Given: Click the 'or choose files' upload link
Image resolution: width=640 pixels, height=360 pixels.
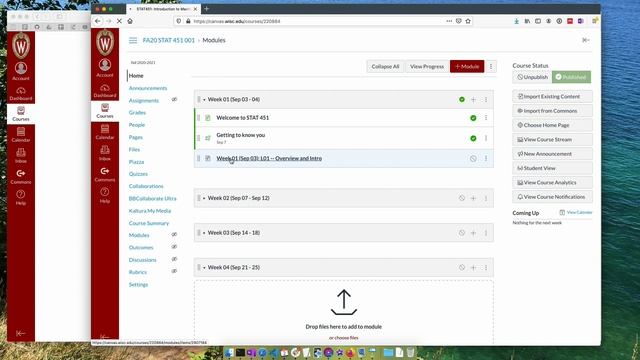Looking at the screenshot, I should click(344, 338).
